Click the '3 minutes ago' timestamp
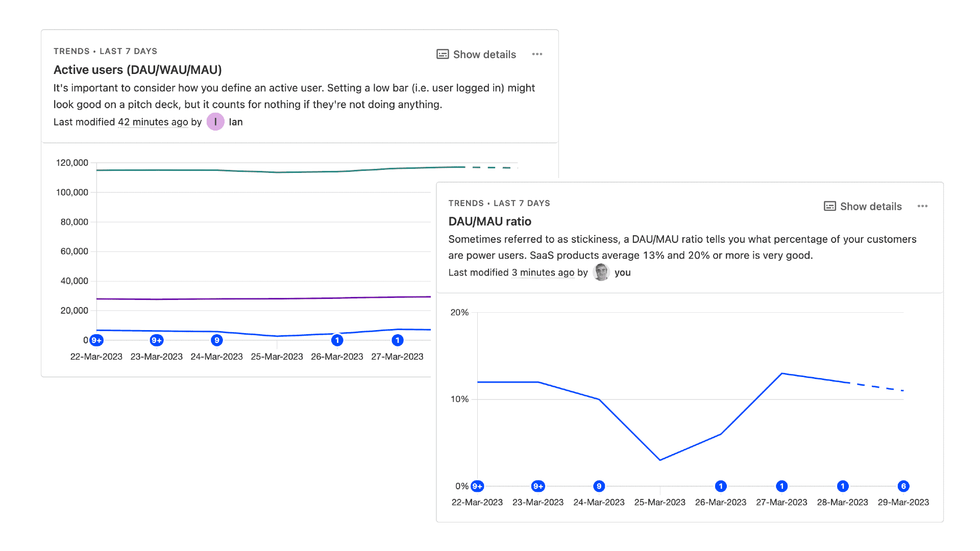 point(543,272)
